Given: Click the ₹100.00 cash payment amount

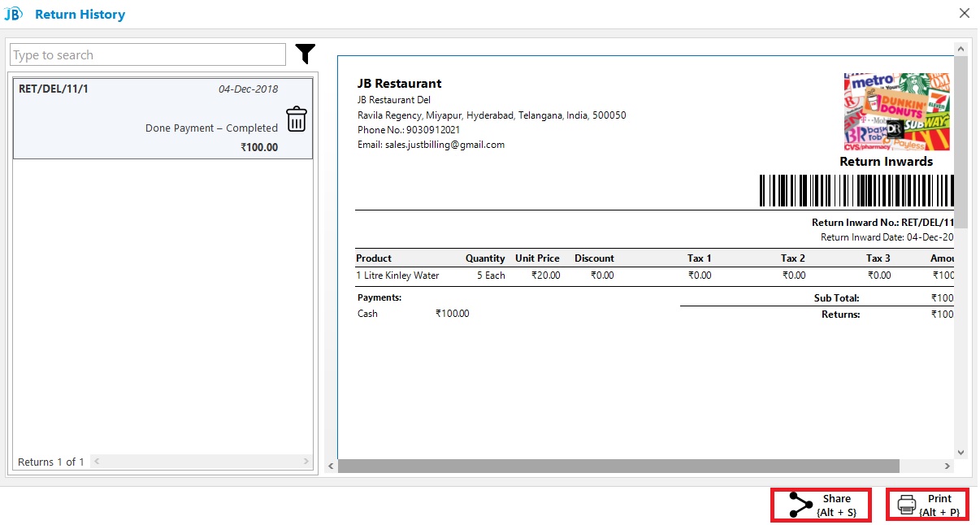Looking at the screenshot, I should (452, 314).
